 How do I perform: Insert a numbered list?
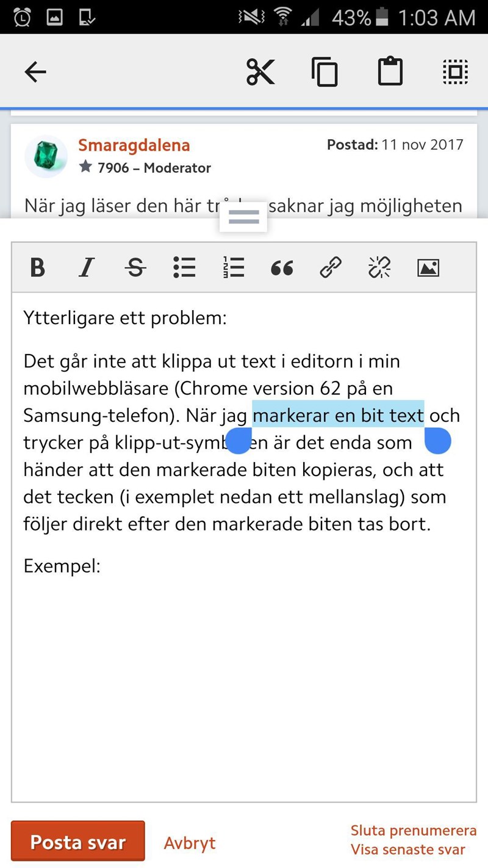(x=233, y=267)
